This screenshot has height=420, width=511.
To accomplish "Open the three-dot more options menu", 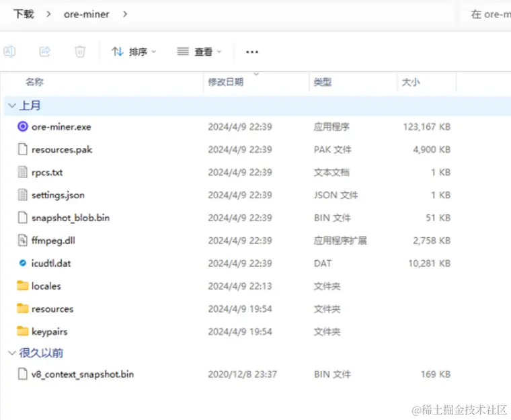I will point(252,52).
